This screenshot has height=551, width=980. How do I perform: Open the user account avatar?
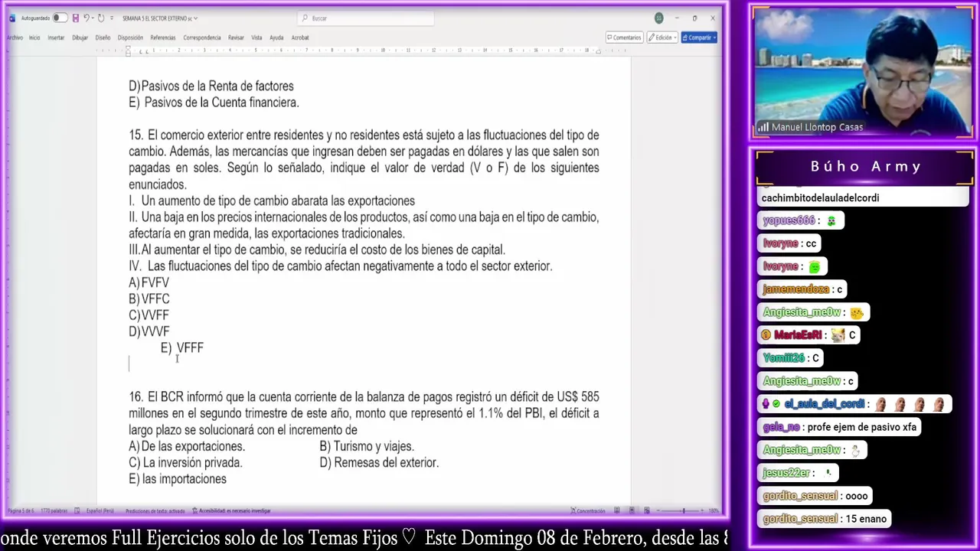(x=658, y=18)
